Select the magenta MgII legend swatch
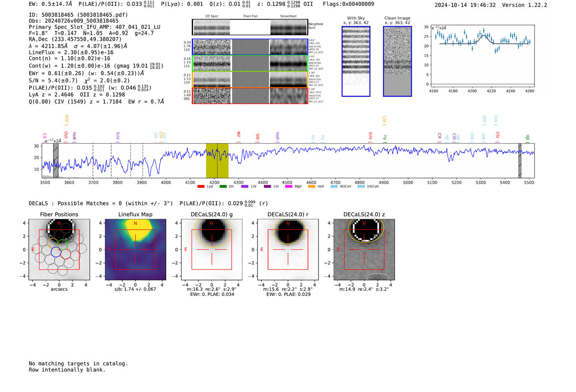576x392 pixels. click(289, 186)
